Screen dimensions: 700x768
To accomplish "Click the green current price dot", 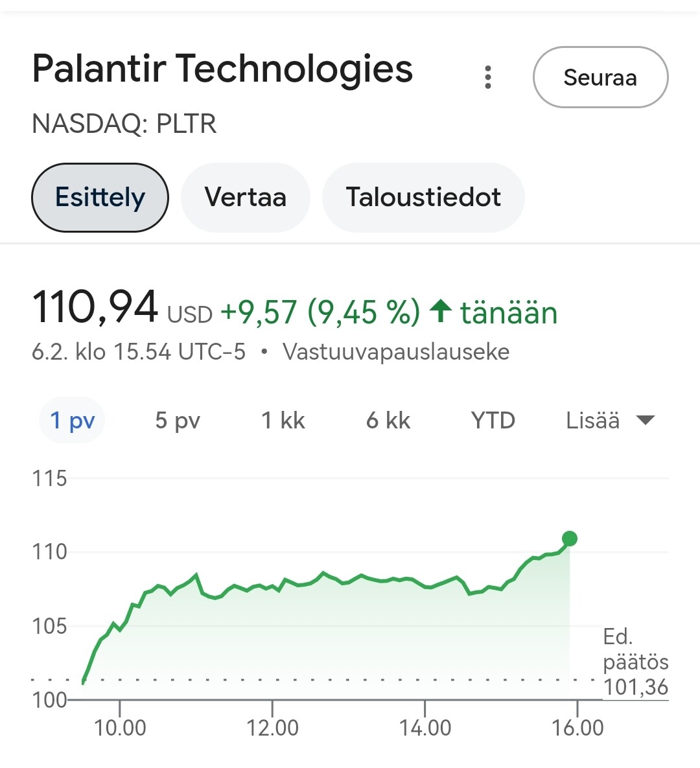I will pyautogui.click(x=569, y=539).
